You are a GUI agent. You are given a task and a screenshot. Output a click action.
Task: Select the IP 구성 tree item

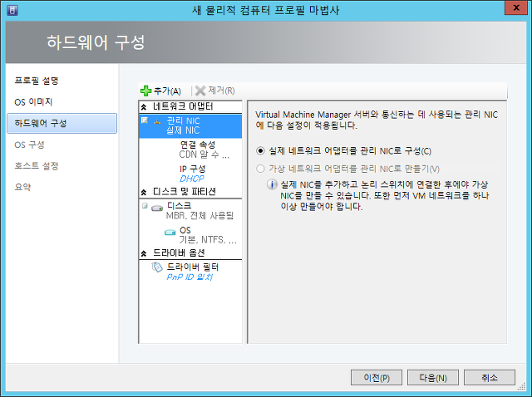pyautogui.click(x=192, y=169)
